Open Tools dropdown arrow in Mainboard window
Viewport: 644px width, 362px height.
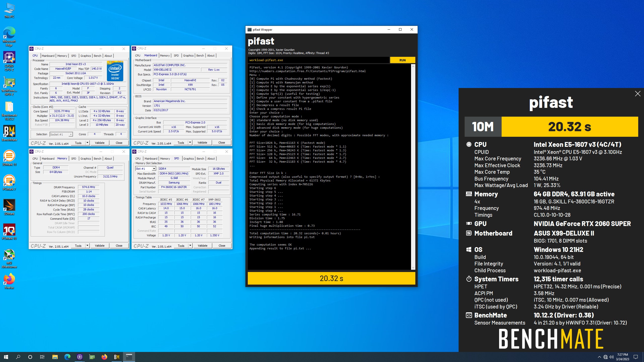[190, 143]
